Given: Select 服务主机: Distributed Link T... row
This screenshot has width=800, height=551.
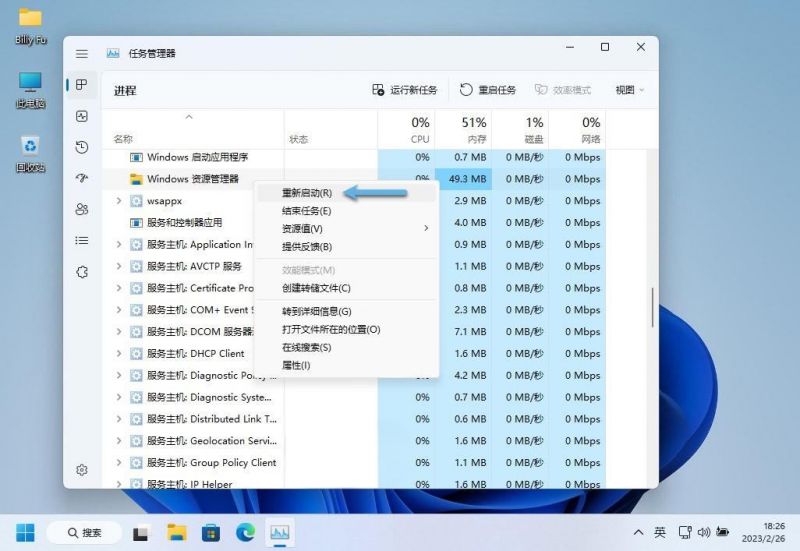Looking at the screenshot, I should (x=354, y=419).
